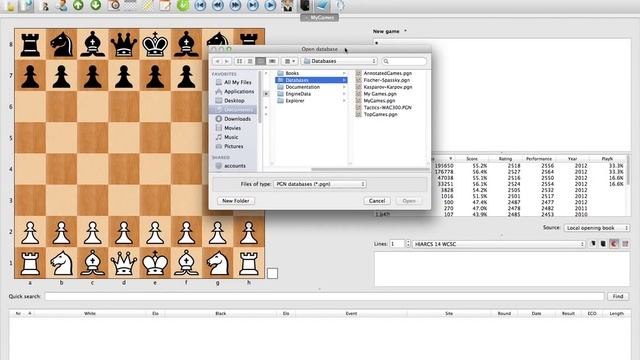This screenshot has height=360, width=640.
Task: Select the AnnotatedGames.pgn file
Action: point(388,73)
